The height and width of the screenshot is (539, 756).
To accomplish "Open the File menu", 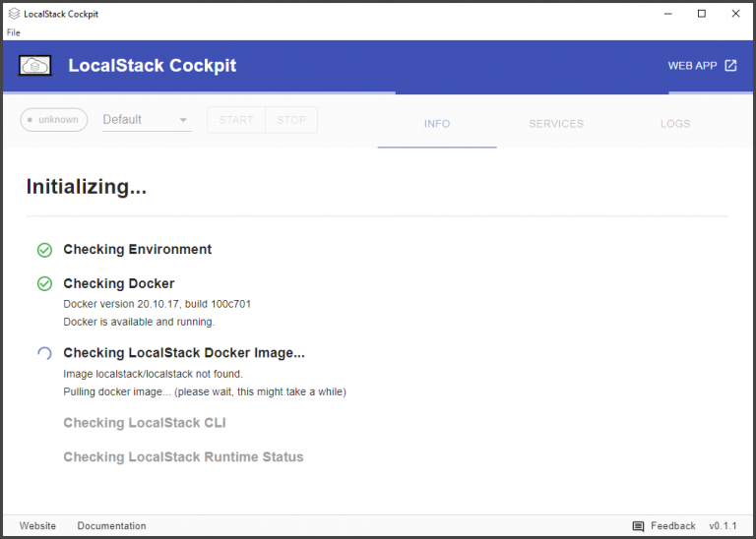I will coord(14,32).
